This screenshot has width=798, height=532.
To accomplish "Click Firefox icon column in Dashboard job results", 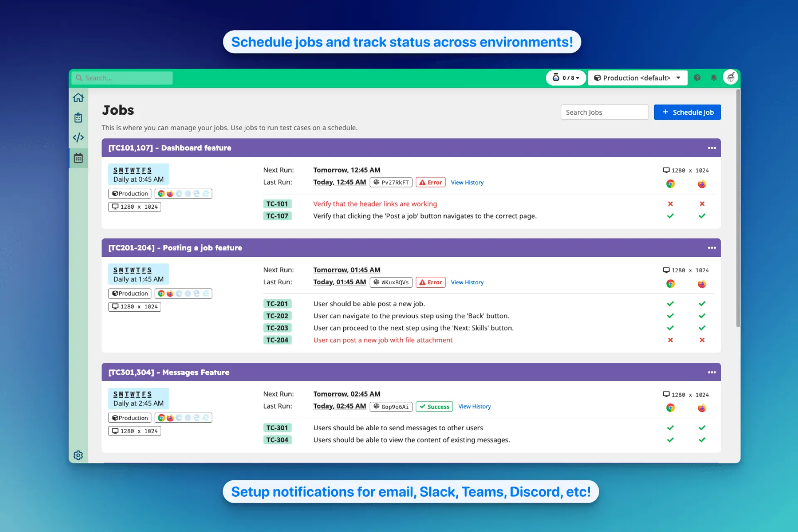I will click(702, 184).
